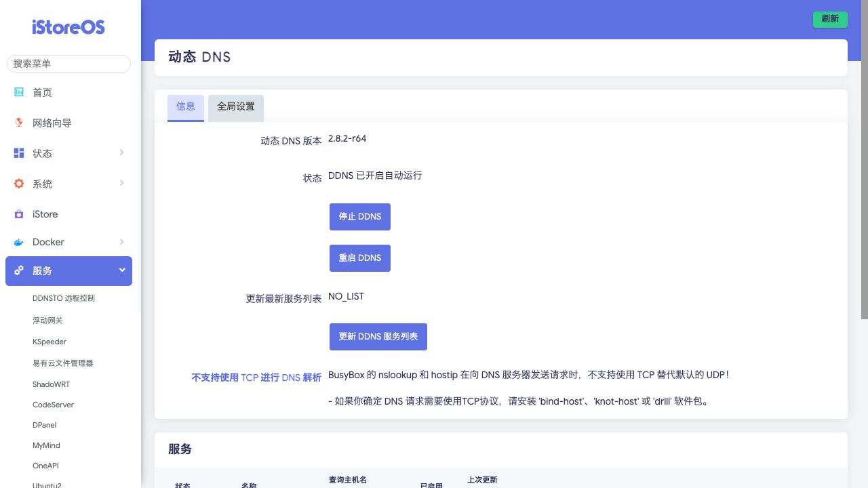Click the network wizard (网络向导) globe icon
868x488 pixels.
(19, 123)
